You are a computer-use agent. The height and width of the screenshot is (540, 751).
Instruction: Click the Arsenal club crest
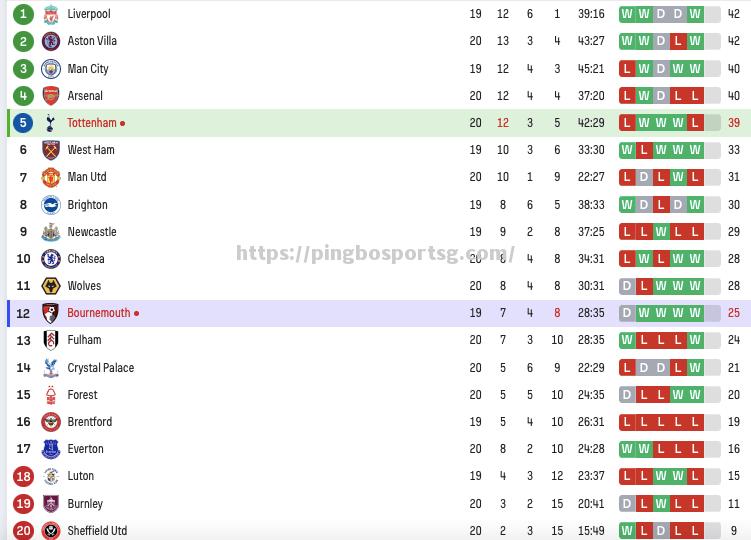pyautogui.click(x=51, y=96)
